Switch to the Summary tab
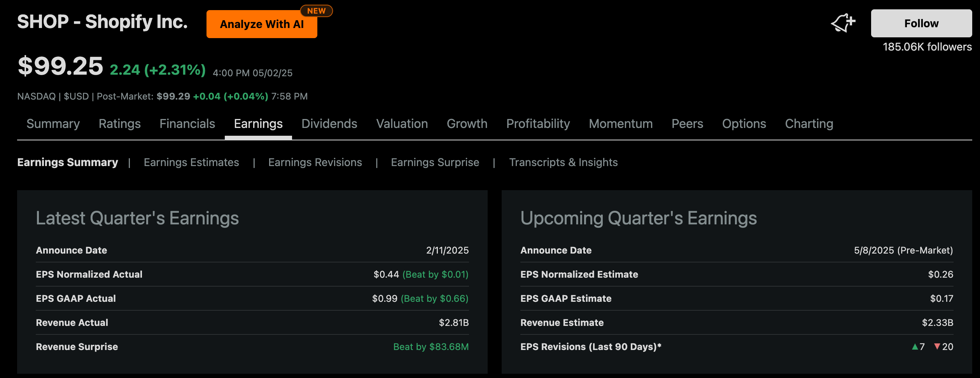Image resolution: width=980 pixels, height=378 pixels. coord(53,124)
